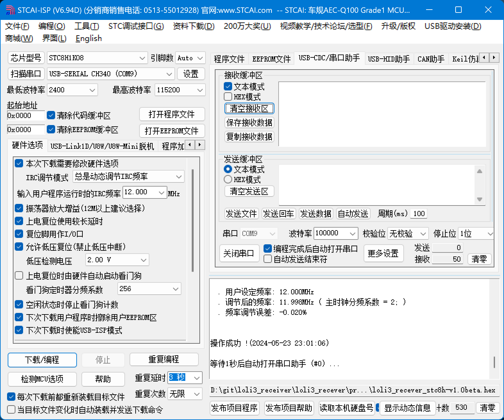Expand the 最高波特率 115200 dropdown
This screenshot has height=420, width=504.
(200, 90)
